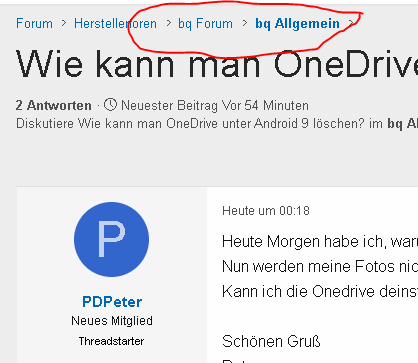Screen dimensions: 418x363
Task: Open the bq Allgemein breadcrumb link
Action: pos(297,24)
